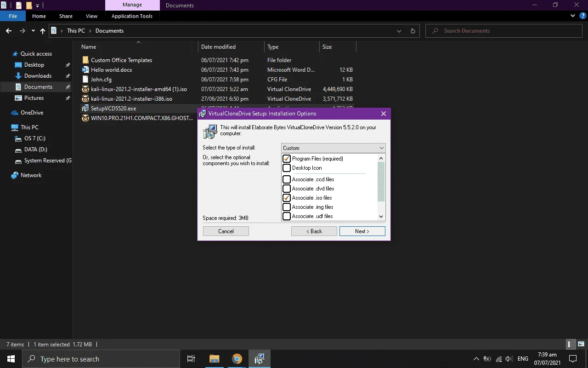The height and width of the screenshot is (368, 588).
Task: Open the File Explorer Help icon
Action: tap(582, 16)
